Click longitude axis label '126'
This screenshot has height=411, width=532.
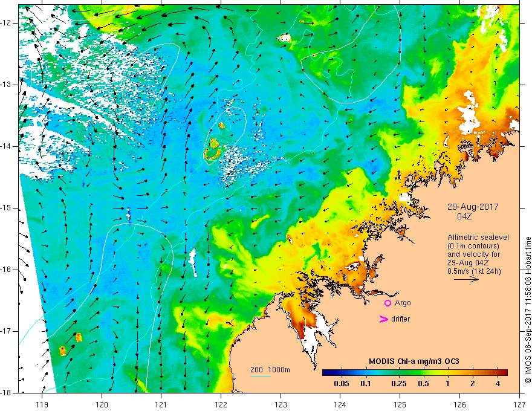point(459,404)
